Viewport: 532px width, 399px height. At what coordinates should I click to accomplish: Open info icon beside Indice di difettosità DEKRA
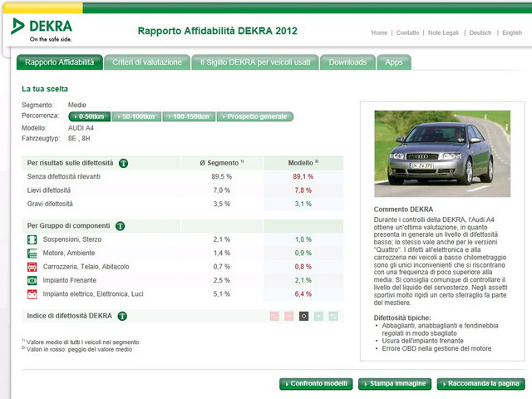click(122, 316)
